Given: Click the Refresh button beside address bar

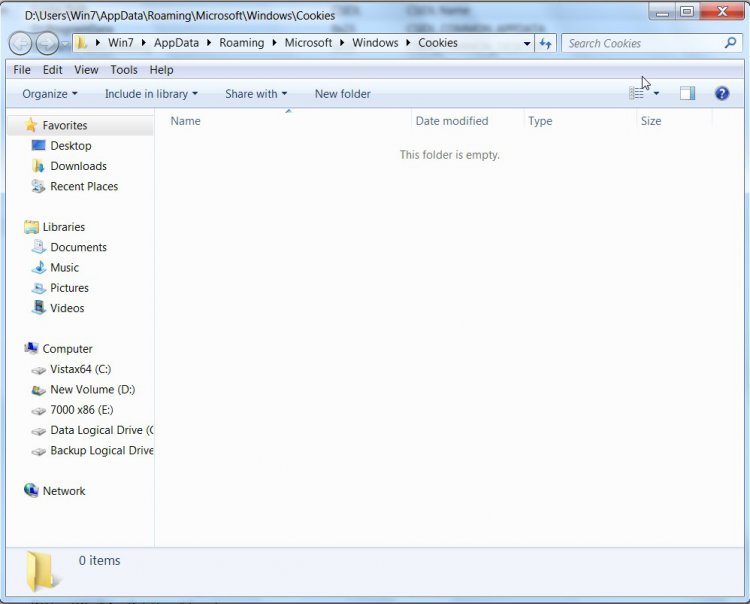Looking at the screenshot, I should pyautogui.click(x=545, y=44).
